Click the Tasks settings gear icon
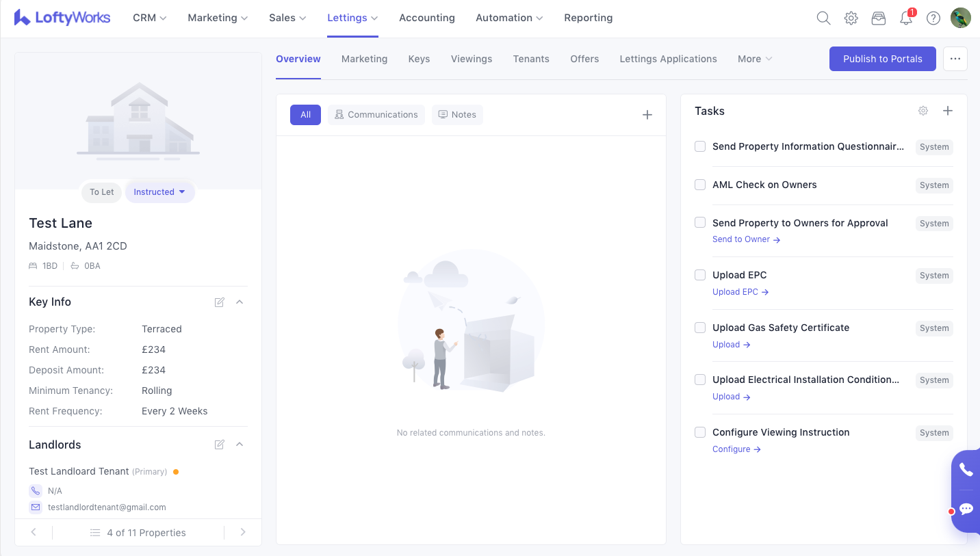Viewport: 980px width, 556px height. (x=923, y=111)
